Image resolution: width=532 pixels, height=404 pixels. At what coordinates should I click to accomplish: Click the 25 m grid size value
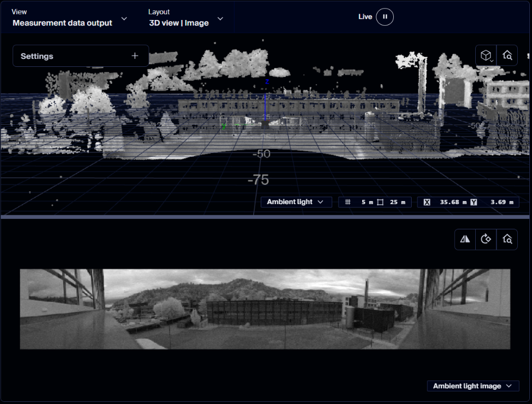tap(397, 203)
